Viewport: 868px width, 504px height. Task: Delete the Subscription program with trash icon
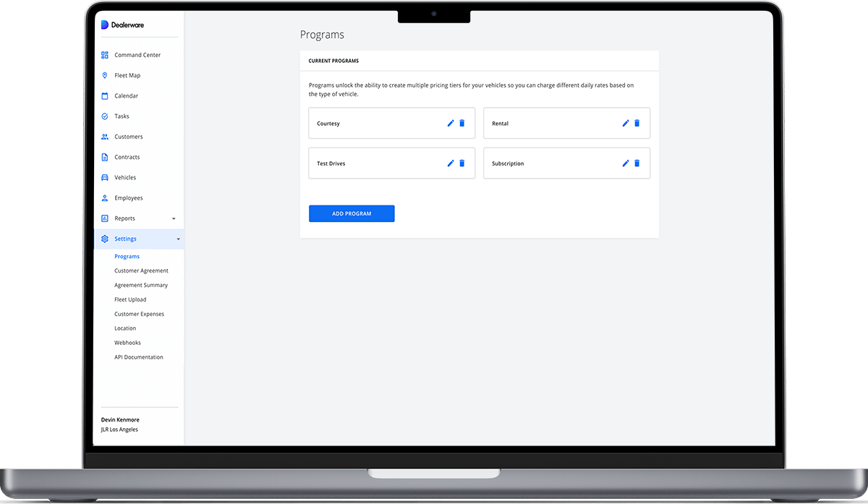coord(637,163)
